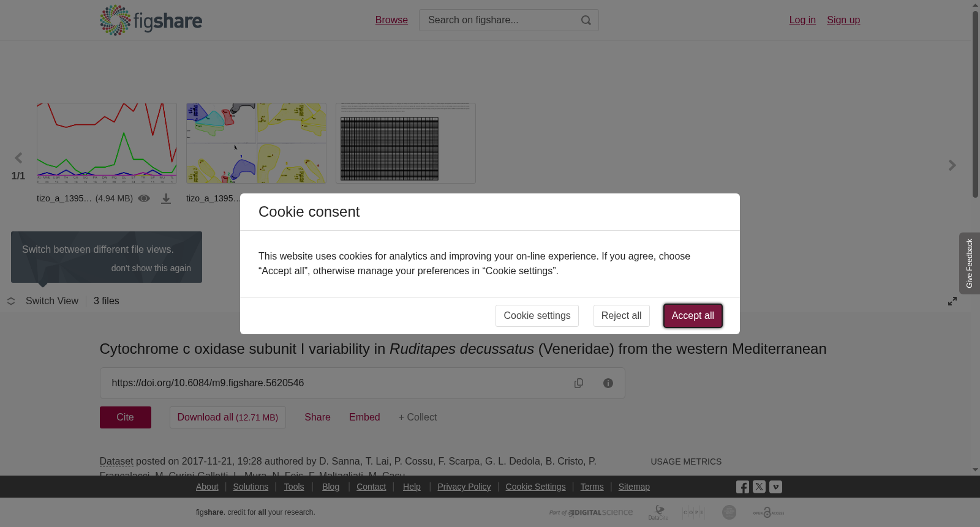Open the table document thumbnail
Viewport: 980px width, 527px height.
click(x=405, y=143)
